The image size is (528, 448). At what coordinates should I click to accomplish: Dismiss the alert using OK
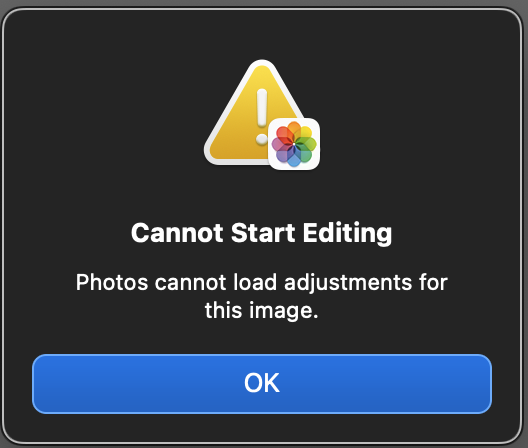point(262,383)
